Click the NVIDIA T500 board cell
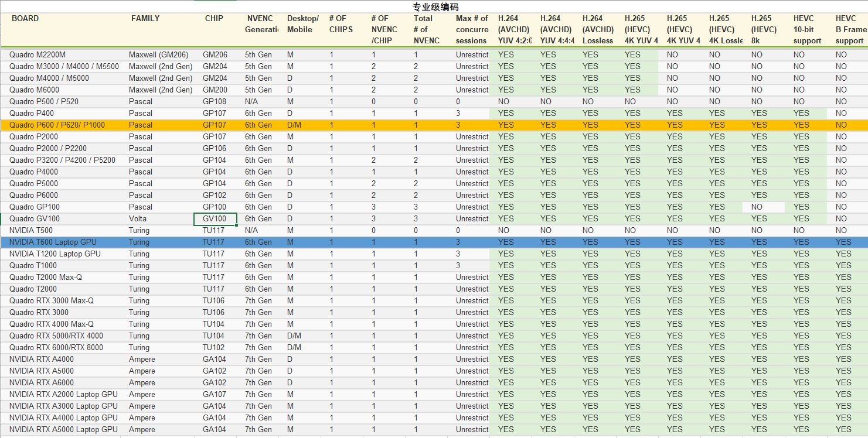Image resolution: width=868 pixels, height=438 pixels. click(60, 230)
